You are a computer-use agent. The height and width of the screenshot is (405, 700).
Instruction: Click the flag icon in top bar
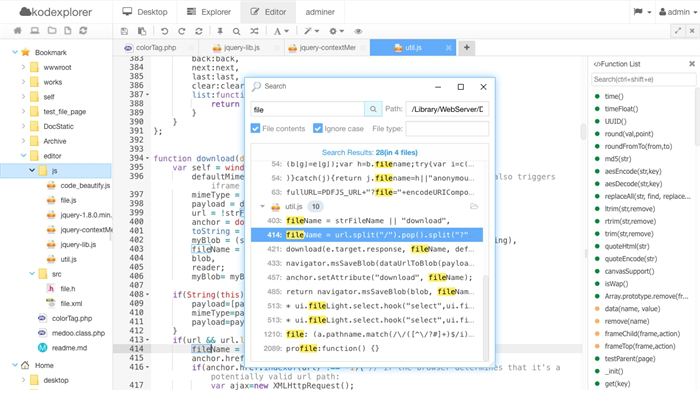(639, 12)
